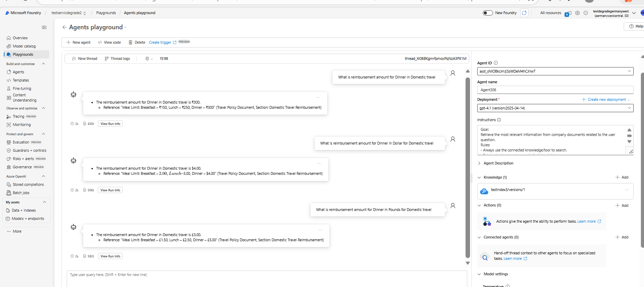Collapse the Build and customize group
The width and height of the screenshot is (644, 287).
(43, 64)
